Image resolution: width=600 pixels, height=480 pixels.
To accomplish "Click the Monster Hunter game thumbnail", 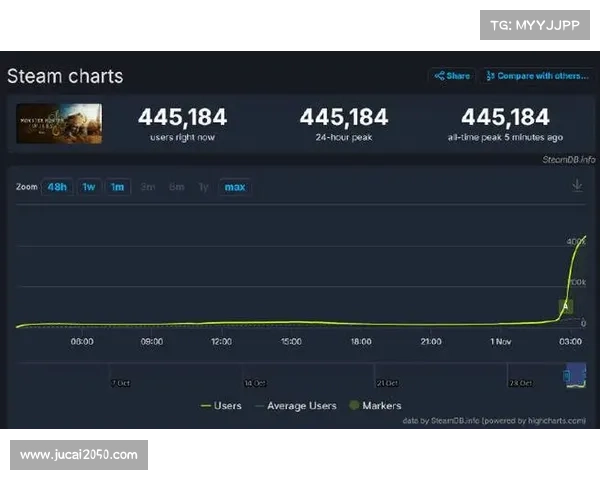I will (59, 124).
